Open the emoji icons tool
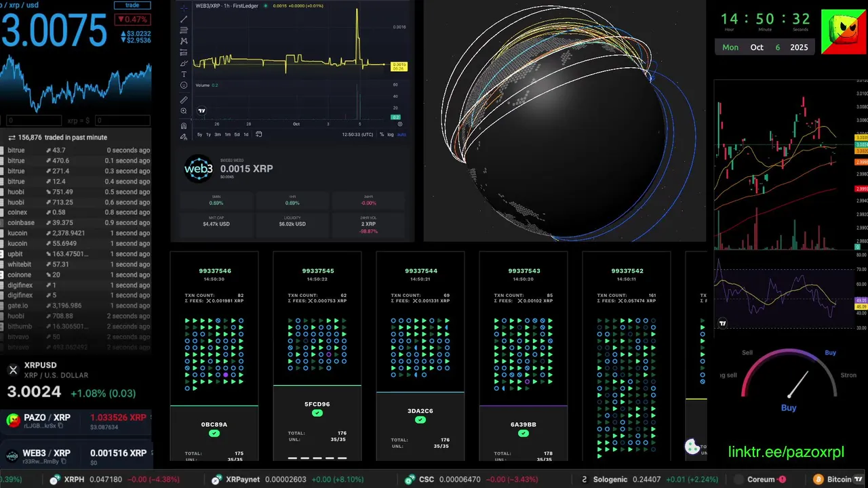The height and width of the screenshot is (488, 868). click(x=184, y=85)
